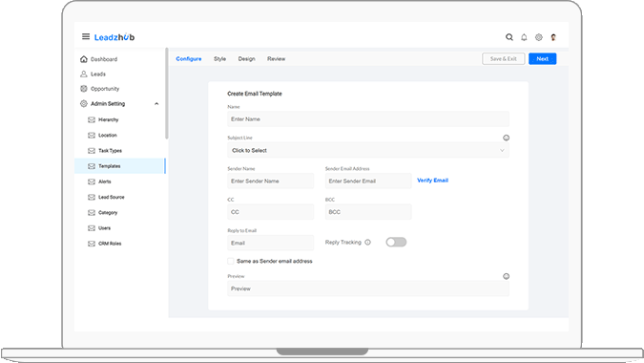Select Templates under Admin Setting
Viewport: 644px width, 363px height.
pyautogui.click(x=119, y=166)
